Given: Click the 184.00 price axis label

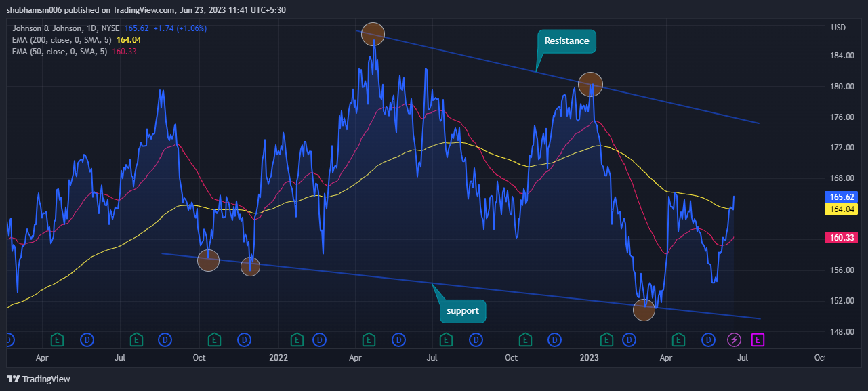Looking at the screenshot, I should [841, 56].
